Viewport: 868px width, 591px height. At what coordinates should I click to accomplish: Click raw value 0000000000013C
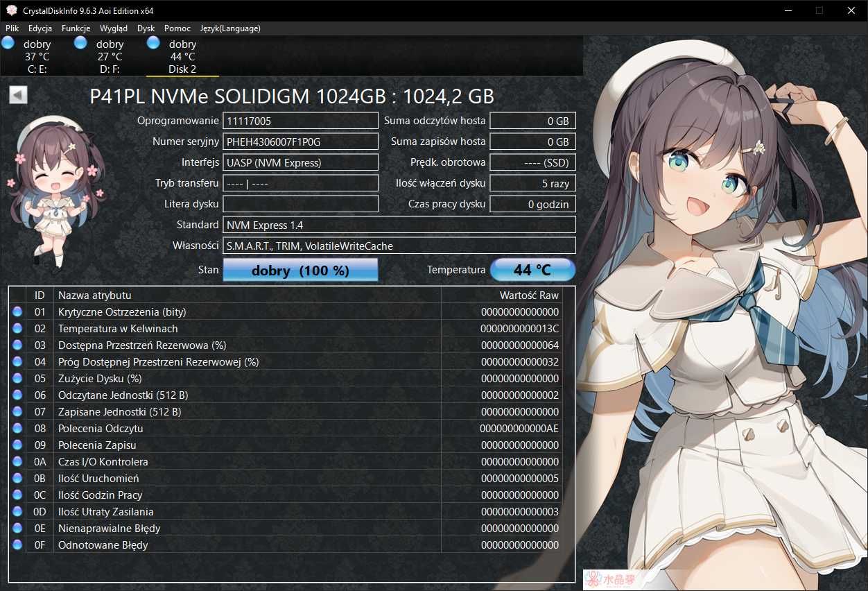click(519, 328)
